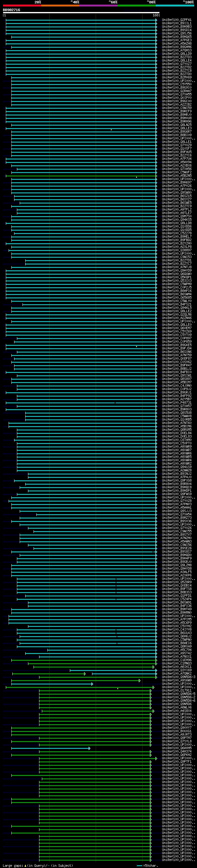Click the cyan alignment bar of UniRef100_P48731
The image size is (197, 868).
pyautogui.click(x=81, y=403)
